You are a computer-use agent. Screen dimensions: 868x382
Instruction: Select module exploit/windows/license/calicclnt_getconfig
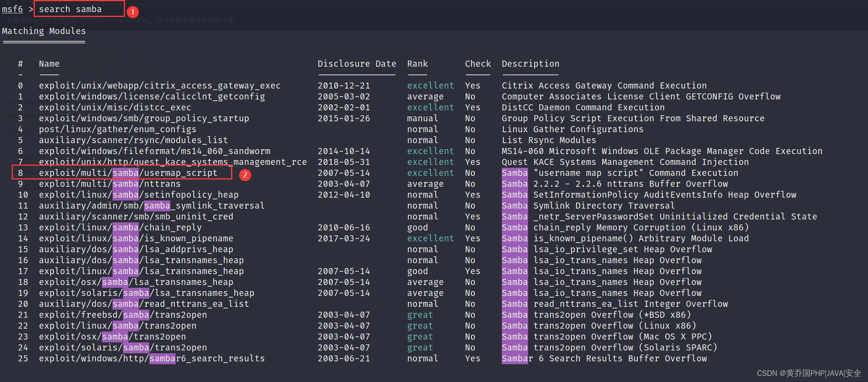click(x=152, y=97)
